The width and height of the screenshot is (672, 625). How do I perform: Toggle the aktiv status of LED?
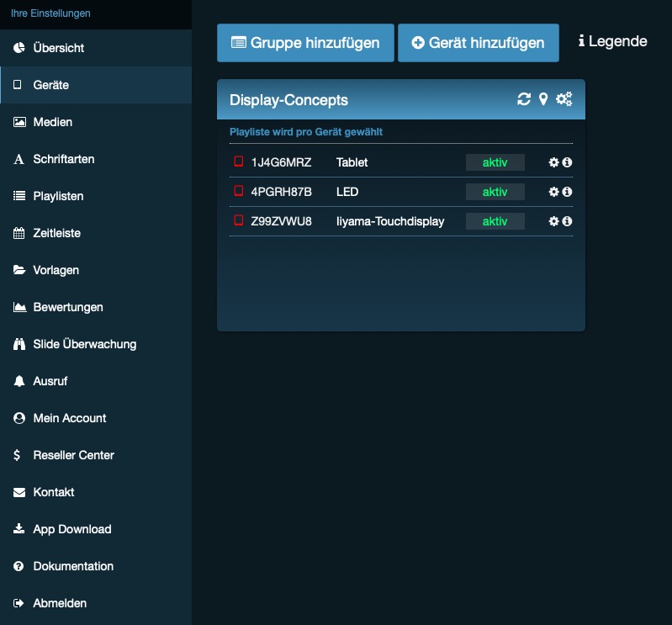tap(495, 192)
